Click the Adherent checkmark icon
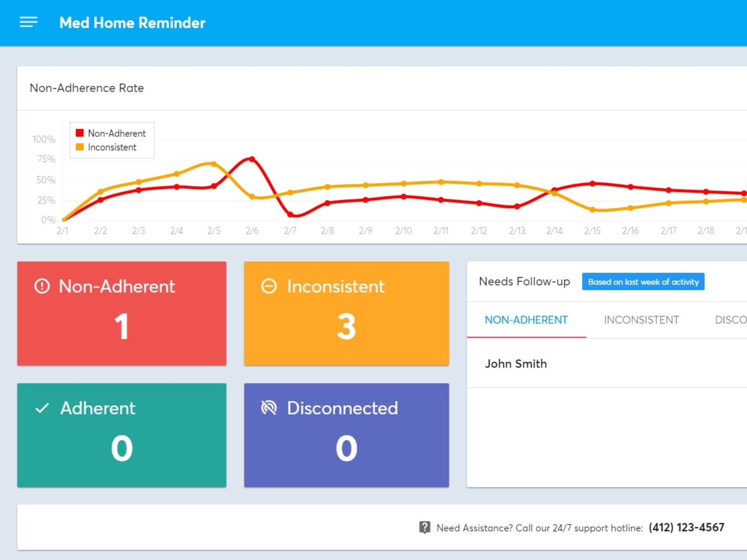Image resolution: width=747 pixels, height=560 pixels. pos(42,408)
